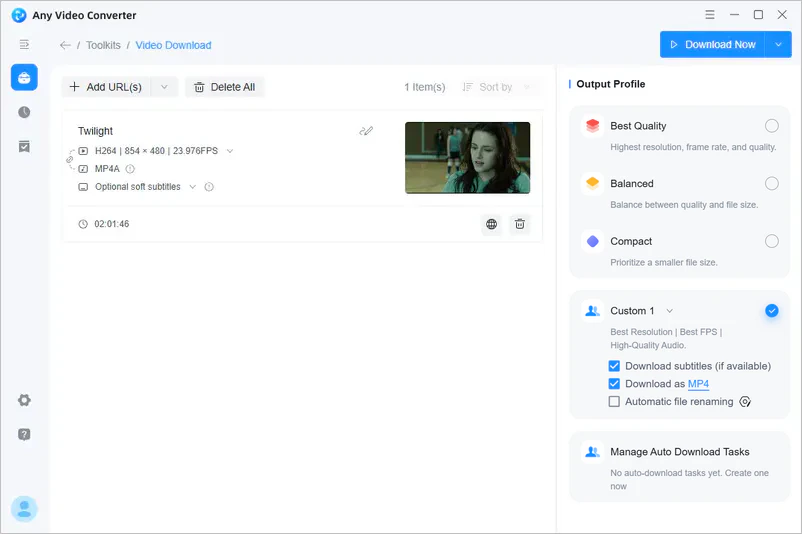Open source page via globe icon
This screenshot has height=534, width=802.
pyautogui.click(x=492, y=224)
